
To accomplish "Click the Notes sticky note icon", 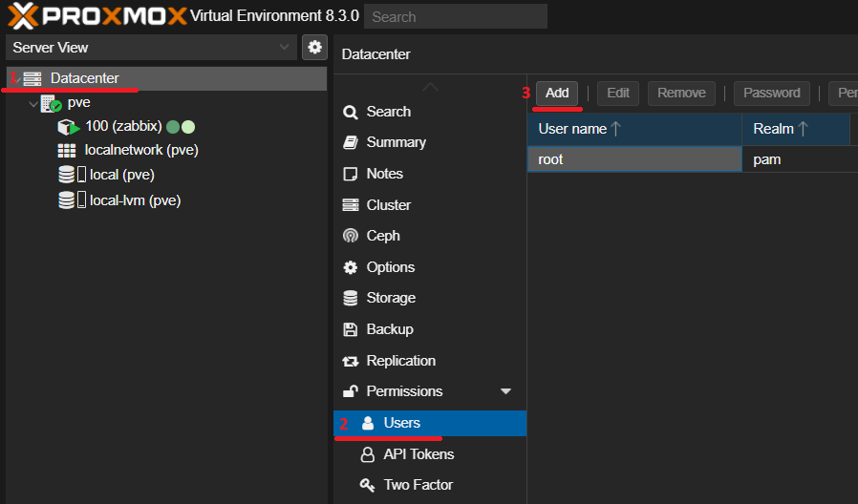I will [x=351, y=174].
